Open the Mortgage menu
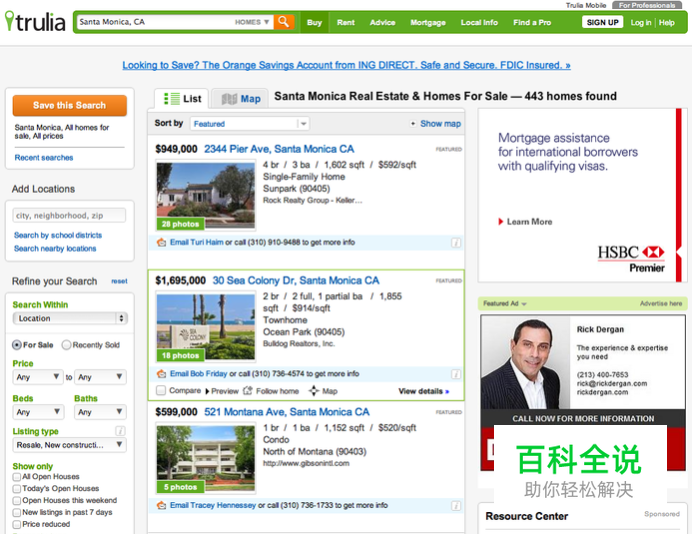The width and height of the screenshot is (692, 534). click(428, 23)
